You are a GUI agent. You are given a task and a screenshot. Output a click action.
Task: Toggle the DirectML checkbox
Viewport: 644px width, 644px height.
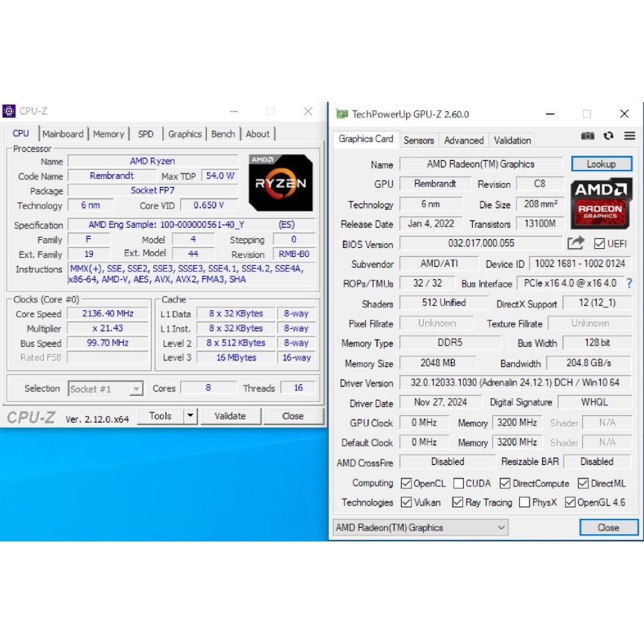click(583, 484)
